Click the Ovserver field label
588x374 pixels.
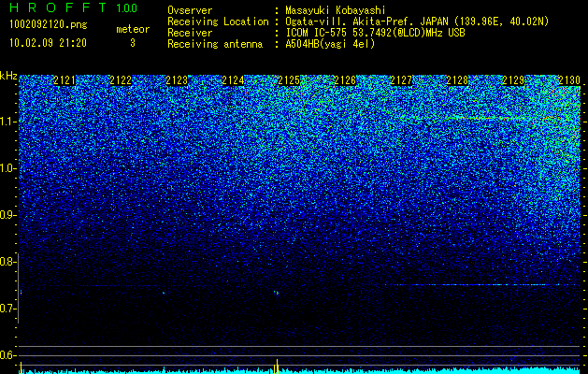click(190, 10)
